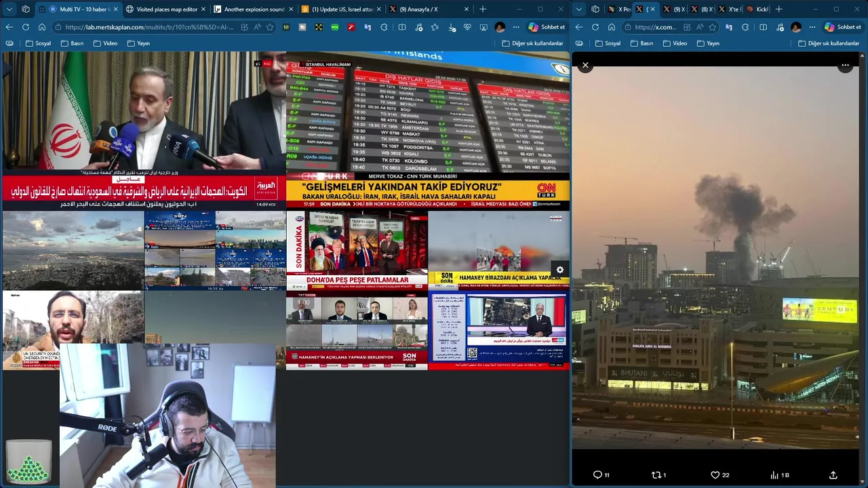Open profile avatar in left browser window
The height and width of the screenshot is (488, 868).
click(500, 27)
